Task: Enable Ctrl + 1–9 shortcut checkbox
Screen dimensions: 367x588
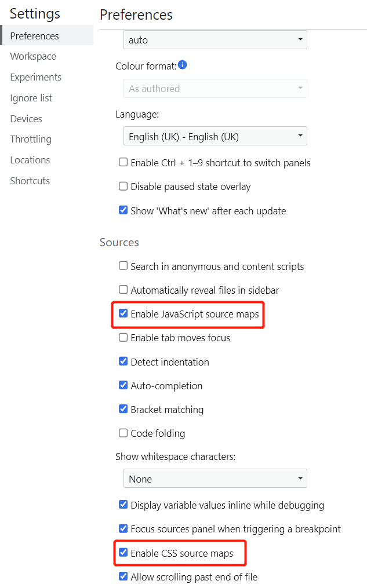Action: click(123, 162)
